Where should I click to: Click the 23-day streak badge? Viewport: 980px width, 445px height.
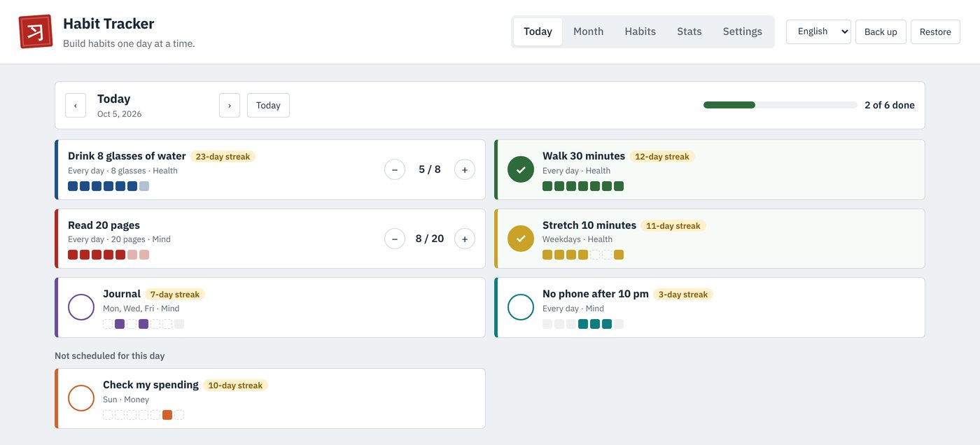[x=223, y=157]
